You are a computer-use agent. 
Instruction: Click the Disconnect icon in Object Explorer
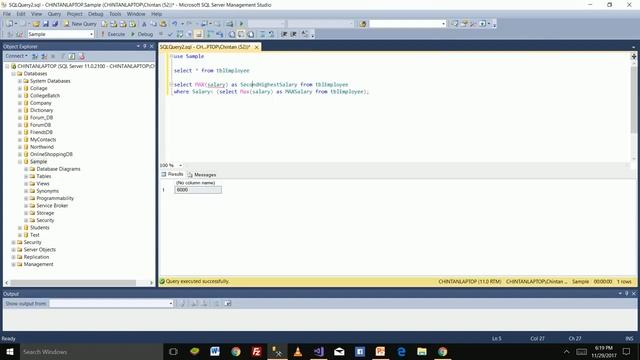coord(44,56)
